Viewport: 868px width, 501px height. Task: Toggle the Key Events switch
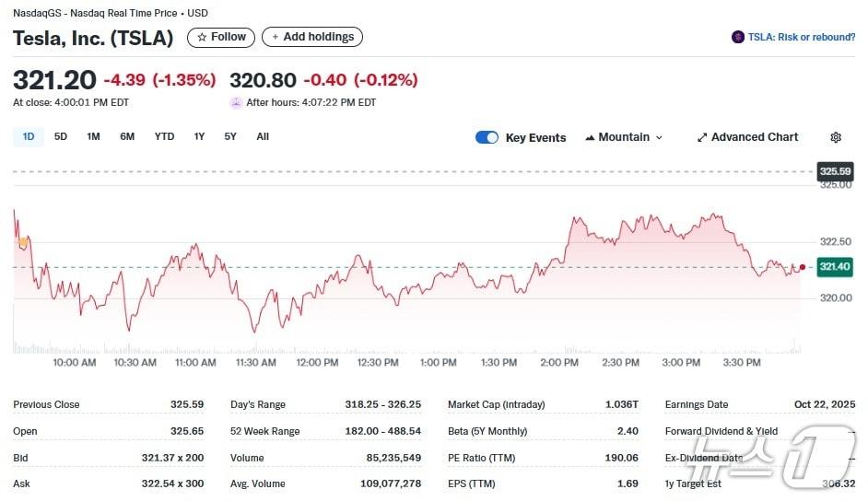click(487, 137)
